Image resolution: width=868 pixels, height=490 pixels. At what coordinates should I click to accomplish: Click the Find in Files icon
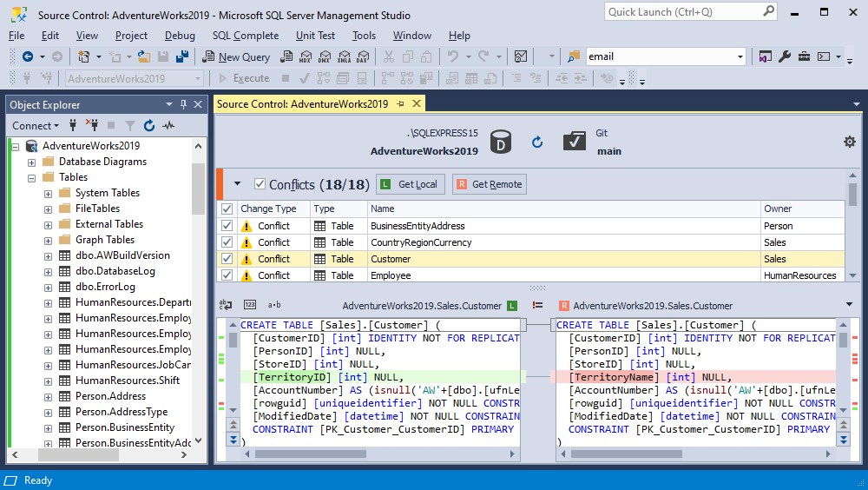tap(574, 56)
